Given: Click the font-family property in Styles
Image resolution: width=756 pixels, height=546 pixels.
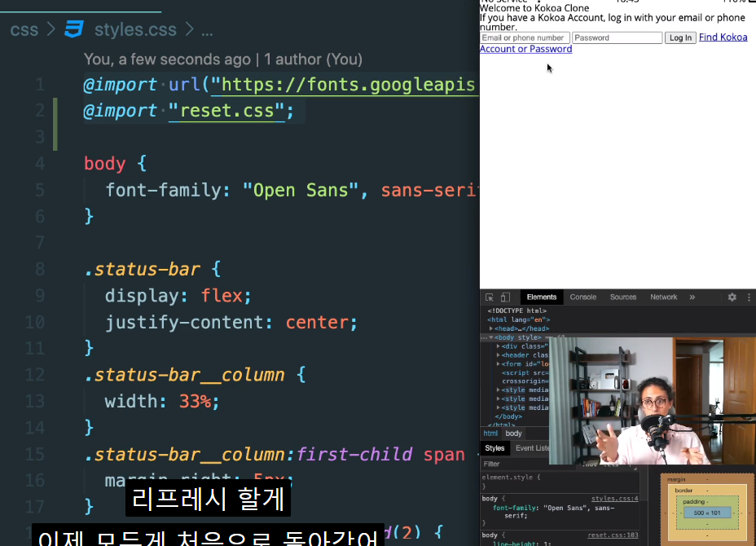Looking at the screenshot, I should pos(514,508).
